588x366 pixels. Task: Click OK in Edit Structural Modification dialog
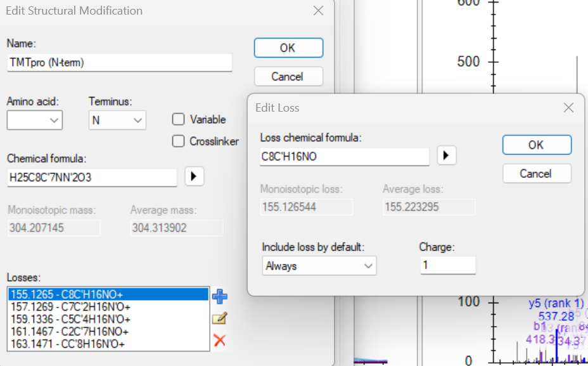pyautogui.click(x=288, y=48)
